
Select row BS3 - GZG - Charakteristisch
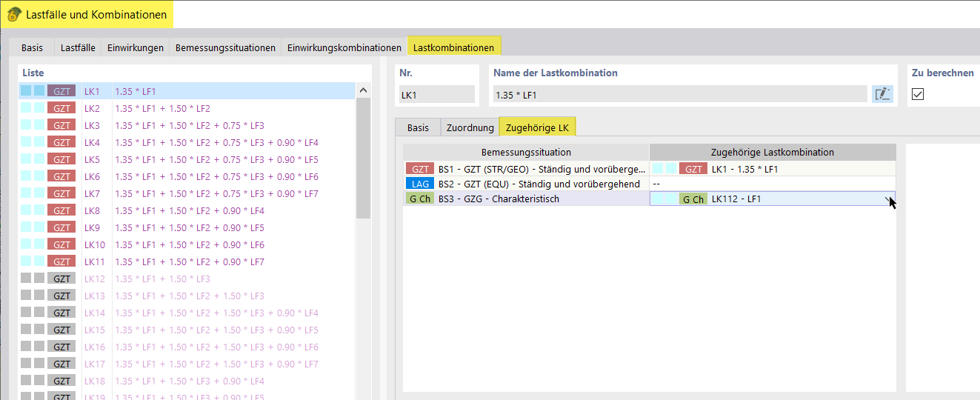(526, 199)
